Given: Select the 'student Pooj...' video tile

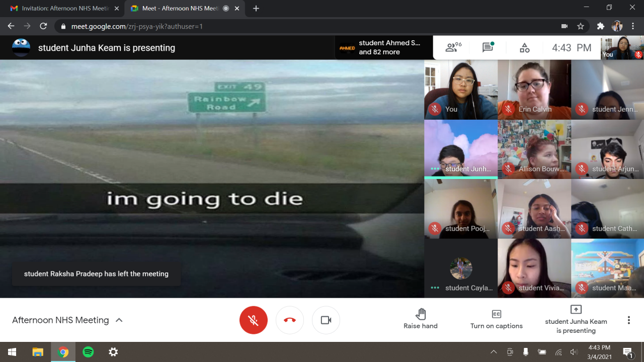Looking at the screenshot, I should click(461, 209).
